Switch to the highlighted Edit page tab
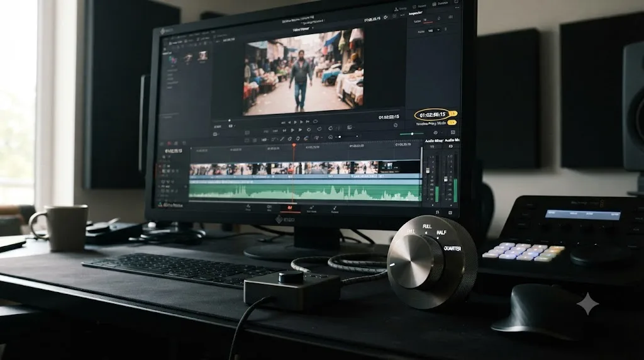The image size is (644, 360). pyautogui.click(x=290, y=208)
